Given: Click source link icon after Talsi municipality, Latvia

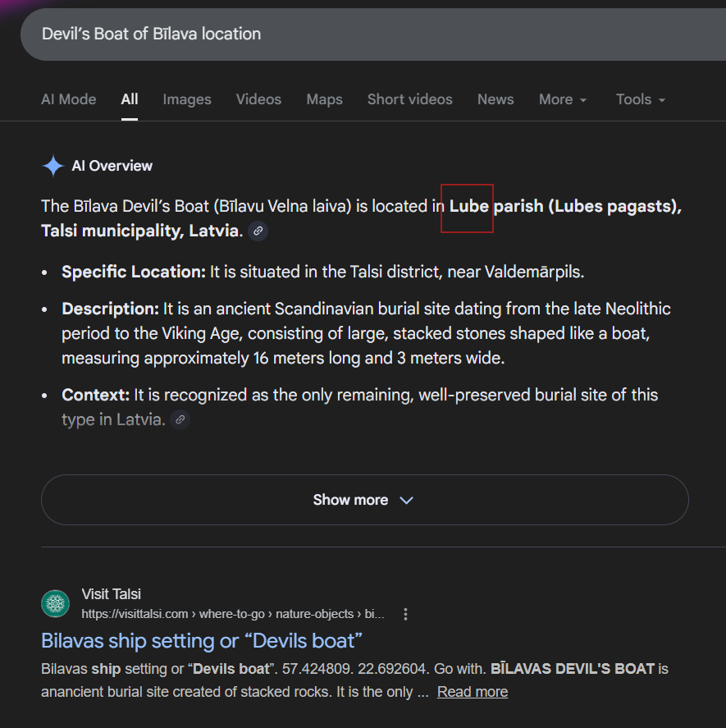Looking at the screenshot, I should (x=258, y=231).
